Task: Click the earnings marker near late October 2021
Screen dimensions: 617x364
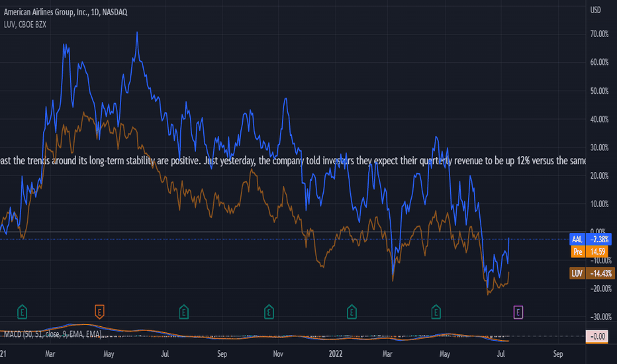Action: click(x=269, y=312)
